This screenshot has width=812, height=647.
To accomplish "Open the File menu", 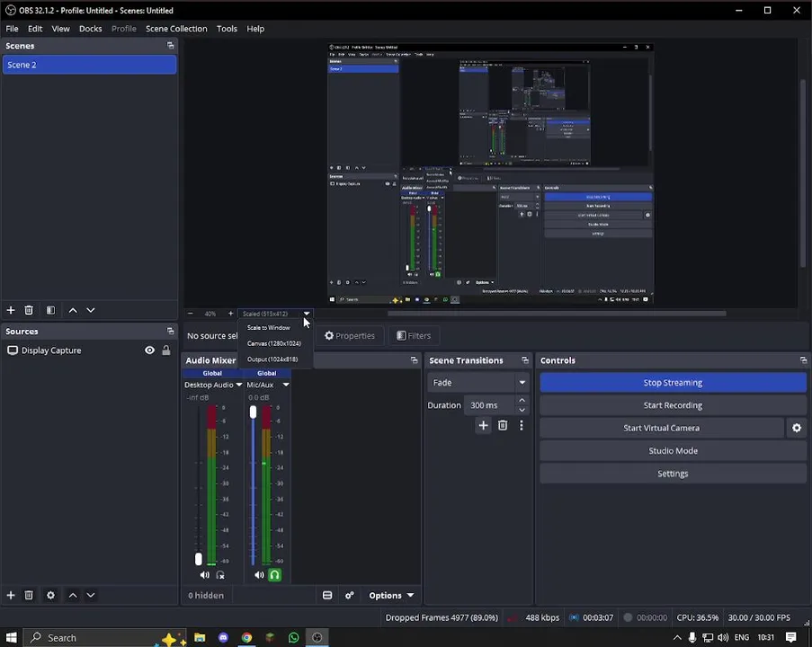I will [12, 29].
